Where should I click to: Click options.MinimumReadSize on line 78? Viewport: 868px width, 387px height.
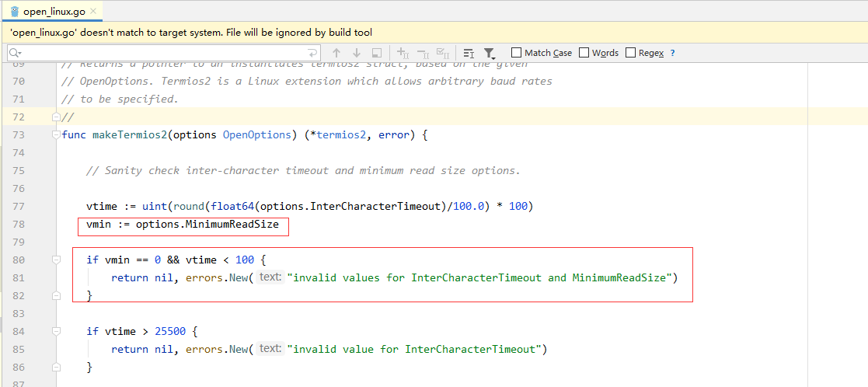point(207,225)
